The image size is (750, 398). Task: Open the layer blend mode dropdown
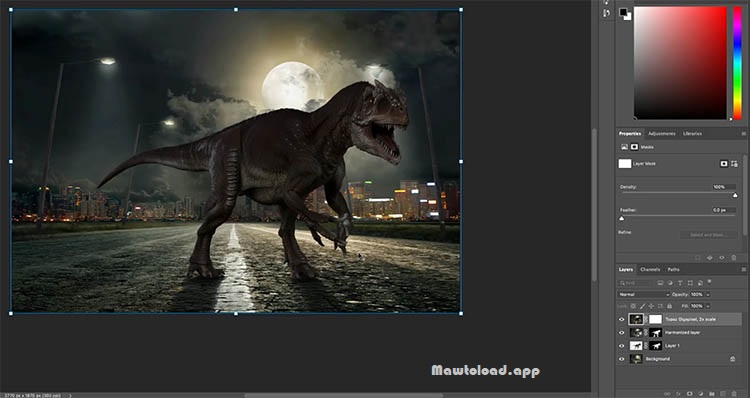[x=643, y=294]
